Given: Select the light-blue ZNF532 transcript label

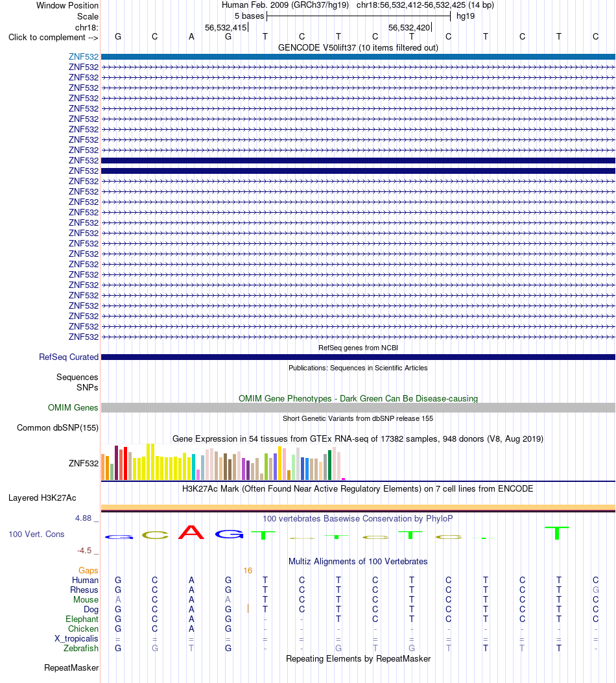Looking at the screenshot, I should [x=84, y=56].
